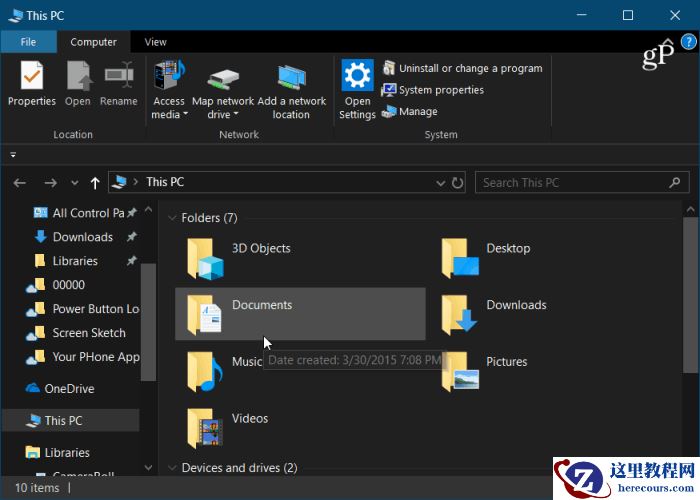Click the pin icon beside Downloads
The image size is (700, 500).
coord(131,237)
